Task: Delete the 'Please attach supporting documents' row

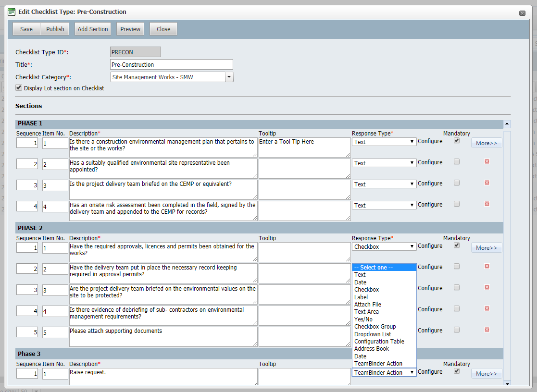Action: (x=487, y=330)
